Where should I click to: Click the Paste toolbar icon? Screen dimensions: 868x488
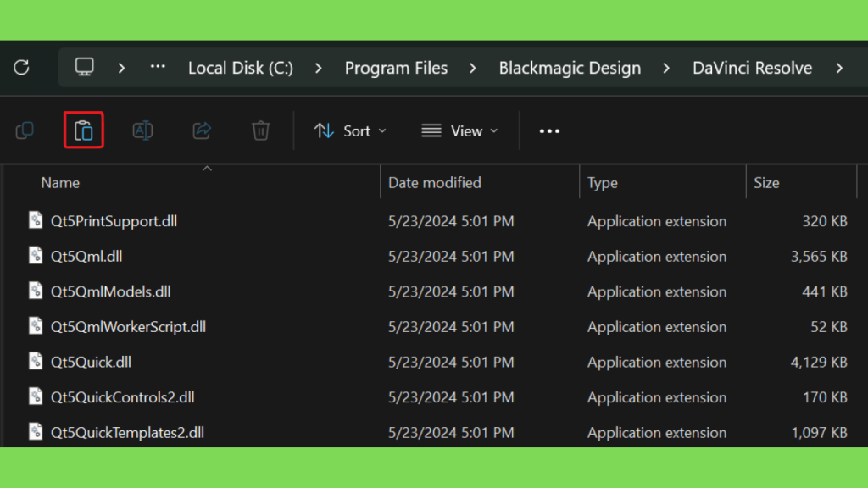(84, 130)
